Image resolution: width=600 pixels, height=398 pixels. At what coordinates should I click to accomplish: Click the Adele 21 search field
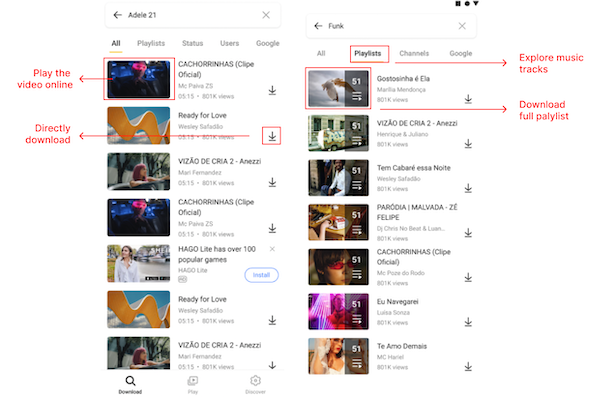click(192, 15)
